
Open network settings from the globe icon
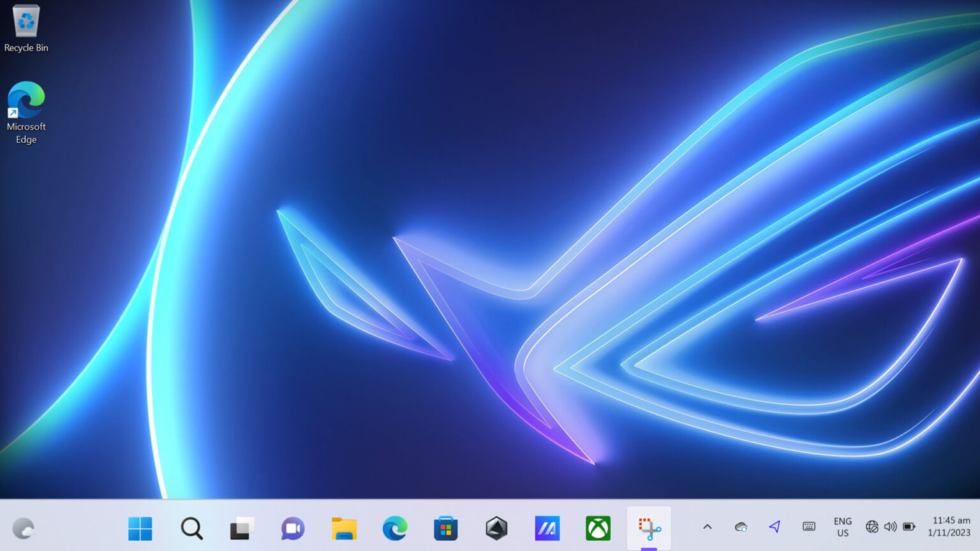[872, 527]
